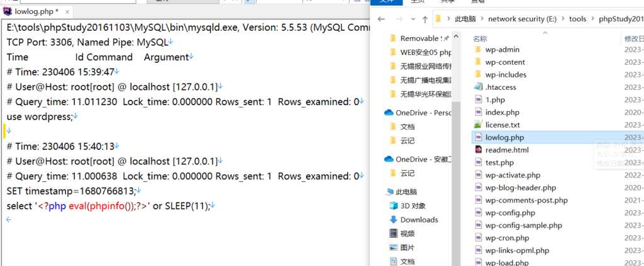Go up one folder level
This screenshot has width=644, height=266.
(425, 19)
